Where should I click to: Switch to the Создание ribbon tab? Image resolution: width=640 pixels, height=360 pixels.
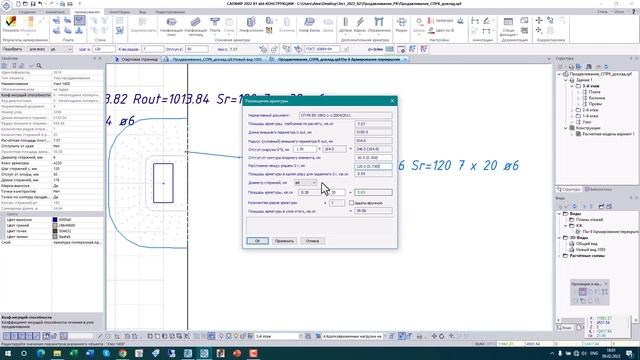(x=27, y=12)
